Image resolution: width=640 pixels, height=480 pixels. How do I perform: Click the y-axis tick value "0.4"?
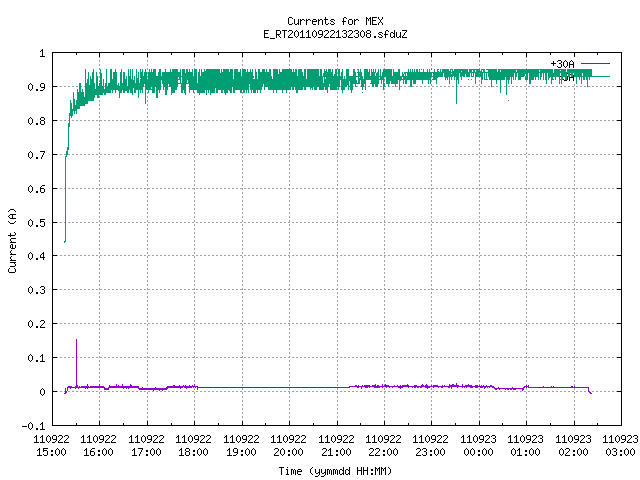pos(36,256)
